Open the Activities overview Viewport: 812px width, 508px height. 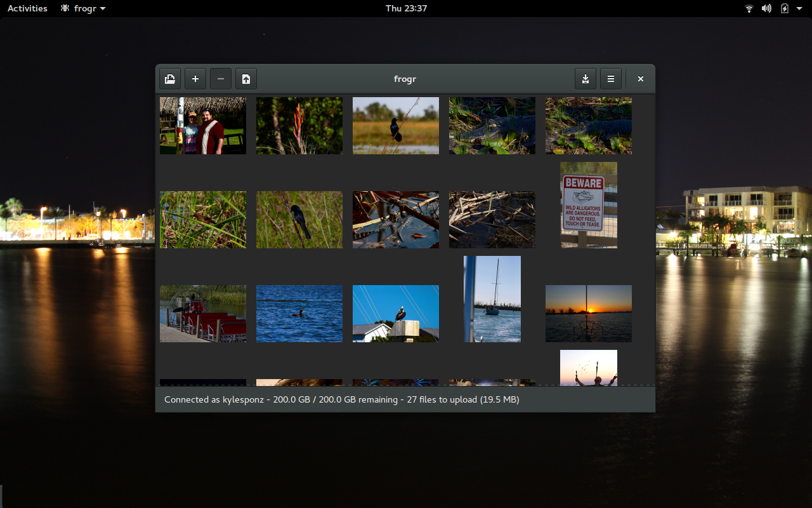point(27,8)
